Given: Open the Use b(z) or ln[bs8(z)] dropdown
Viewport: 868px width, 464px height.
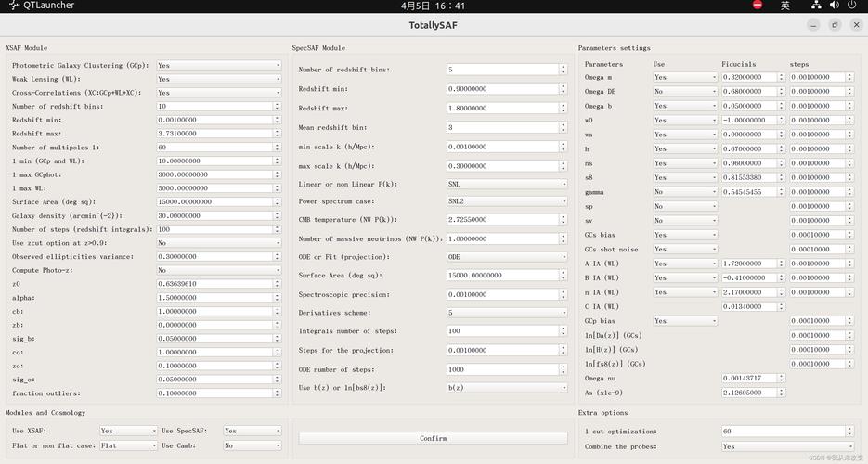Looking at the screenshot, I should pyautogui.click(x=507, y=387).
